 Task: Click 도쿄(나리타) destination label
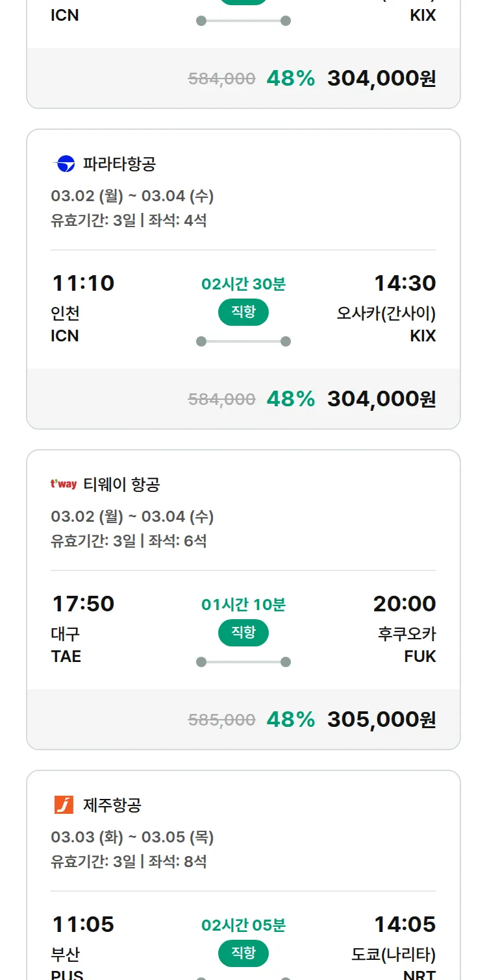393,955
